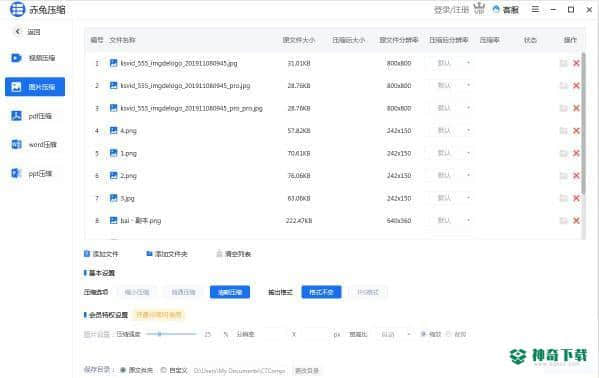Expand resolution dropdown for bai 副本.png
The image size is (599, 378).
(x=449, y=221)
